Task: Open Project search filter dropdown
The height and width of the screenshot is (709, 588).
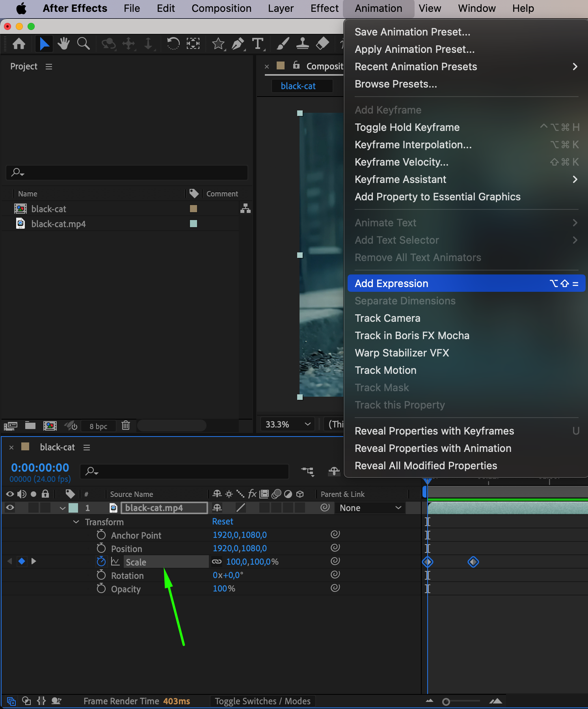Action: 18,172
